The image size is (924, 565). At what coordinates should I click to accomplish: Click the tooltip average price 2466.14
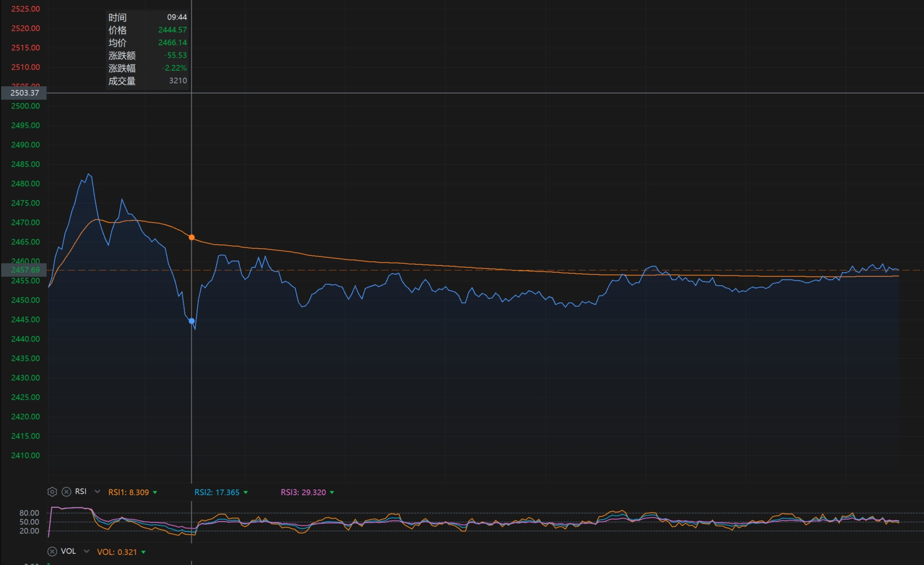(172, 43)
